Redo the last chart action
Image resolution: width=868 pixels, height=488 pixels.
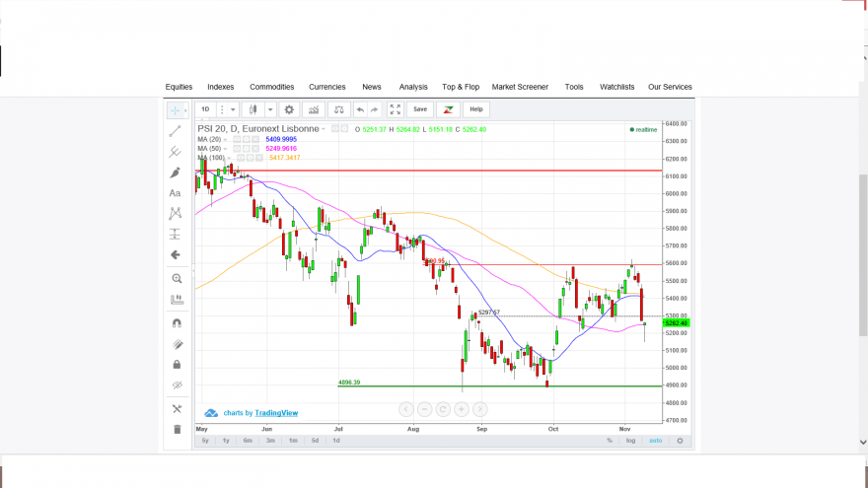pos(374,109)
